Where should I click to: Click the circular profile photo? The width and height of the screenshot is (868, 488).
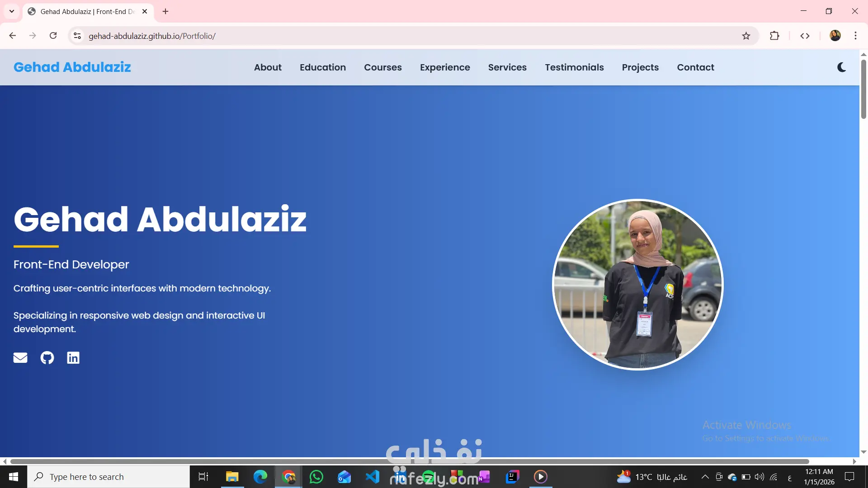[x=638, y=284]
